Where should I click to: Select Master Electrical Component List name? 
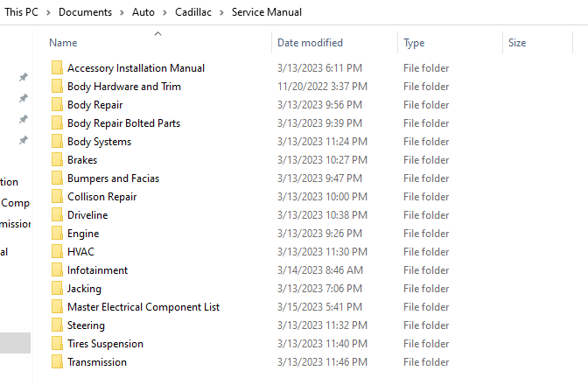point(143,306)
